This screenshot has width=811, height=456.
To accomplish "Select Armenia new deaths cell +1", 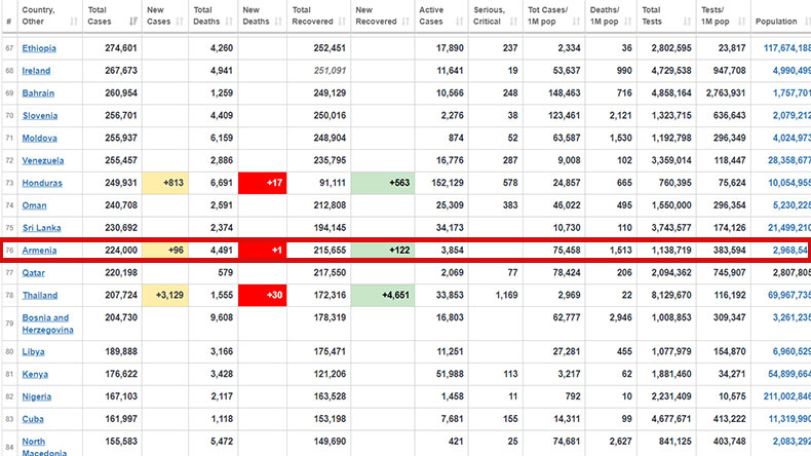I will coord(262,250).
